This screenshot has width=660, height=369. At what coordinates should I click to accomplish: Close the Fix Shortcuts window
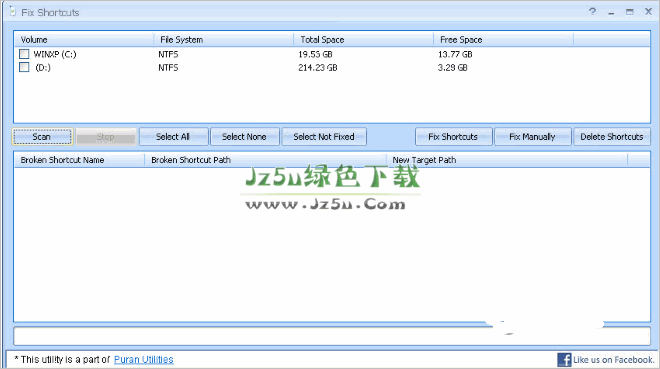[649, 12]
